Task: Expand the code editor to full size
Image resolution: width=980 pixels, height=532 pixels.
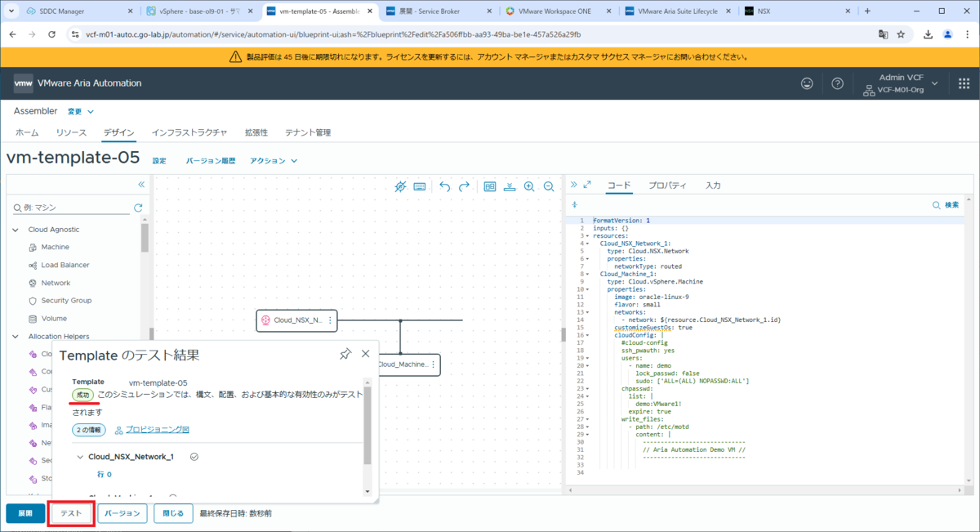Action: click(586, 185)
